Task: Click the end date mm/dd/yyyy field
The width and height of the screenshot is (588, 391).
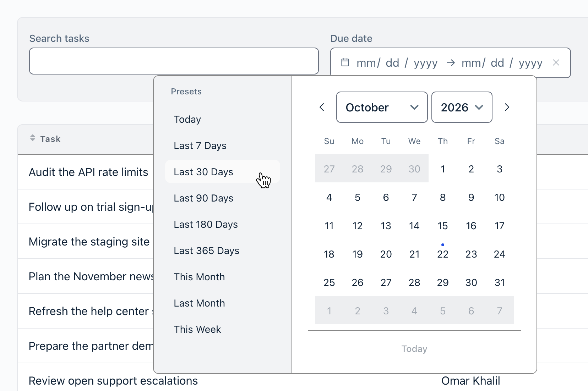Action: (x=502, y=63)
